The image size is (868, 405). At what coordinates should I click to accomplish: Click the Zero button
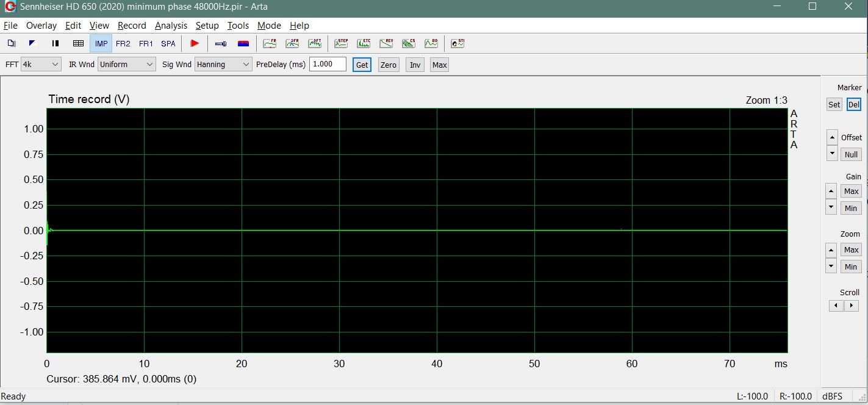[x=389, y=65]
